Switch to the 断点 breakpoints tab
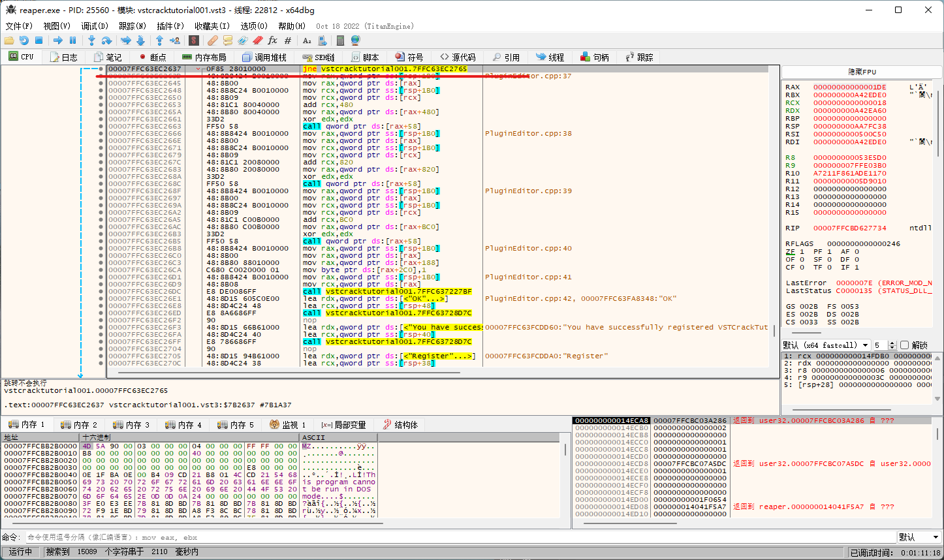Image resolution: width=944 pixels, height=560 pixels. pyautogui.click(x=152, y=57)
